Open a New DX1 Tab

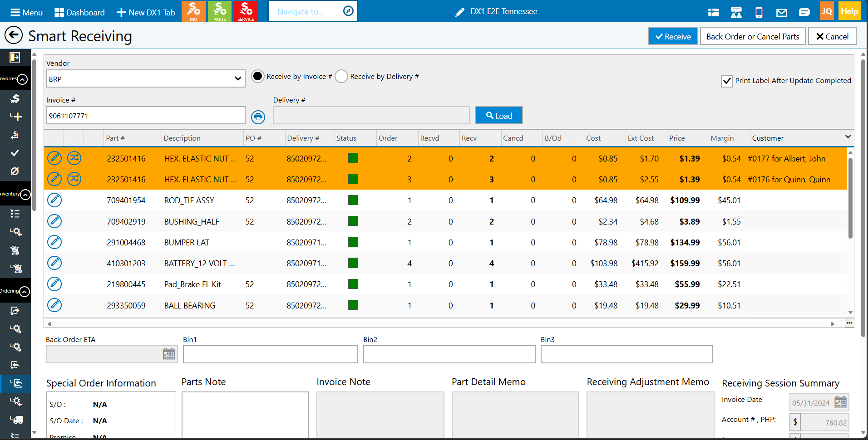tap(146, 12)
